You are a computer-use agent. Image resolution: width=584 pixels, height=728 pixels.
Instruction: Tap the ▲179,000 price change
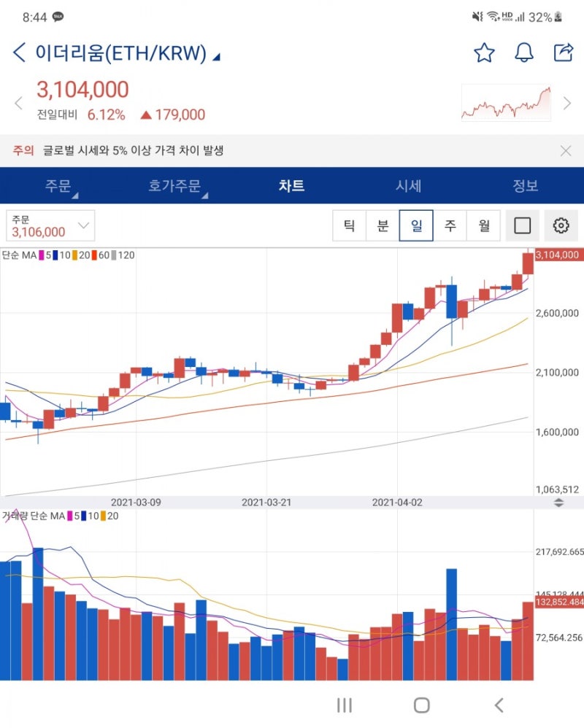pos(173,115)
